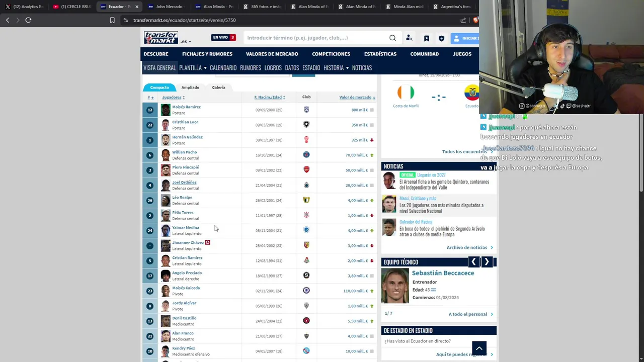Viewport: 644px width, 362px height.
Task: Show next staff member in Equipo Técnico
Action: 487,262
